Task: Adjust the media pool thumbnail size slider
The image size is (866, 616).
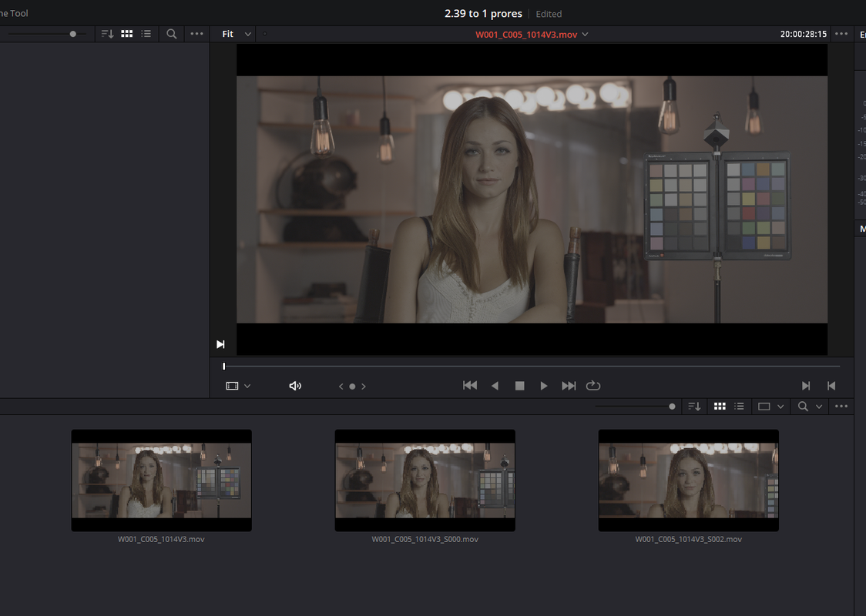Action: click(672, 407)
